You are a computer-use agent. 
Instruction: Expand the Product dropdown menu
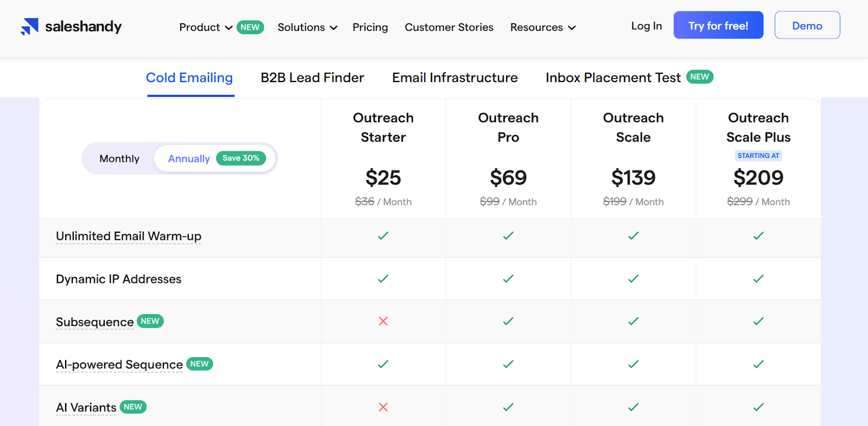(206, 27)
